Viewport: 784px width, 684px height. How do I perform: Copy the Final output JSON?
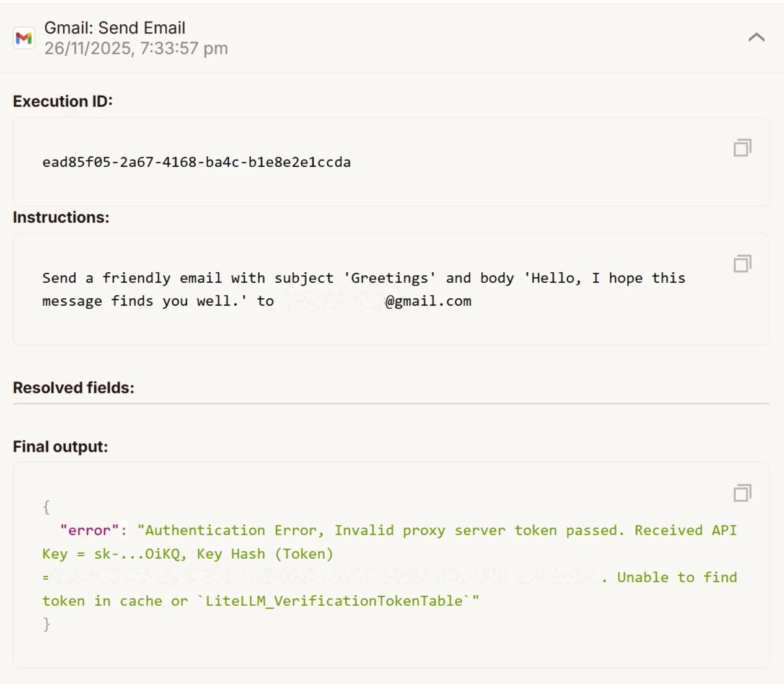[742, 493]
